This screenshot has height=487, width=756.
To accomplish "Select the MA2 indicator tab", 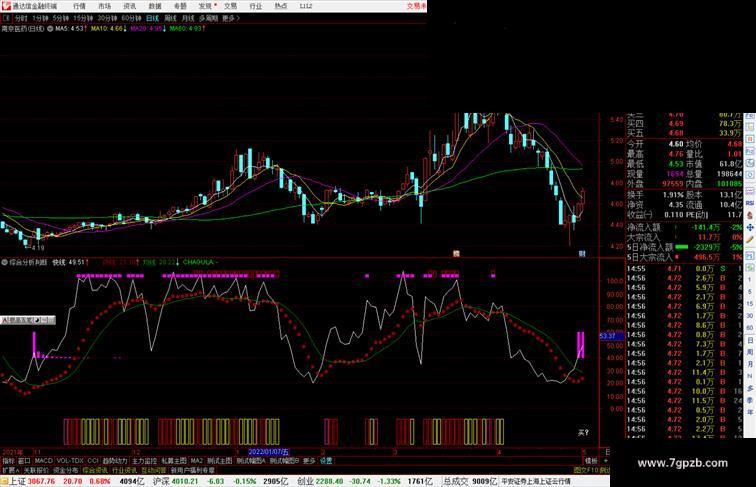I will click(x=196, y=461).
